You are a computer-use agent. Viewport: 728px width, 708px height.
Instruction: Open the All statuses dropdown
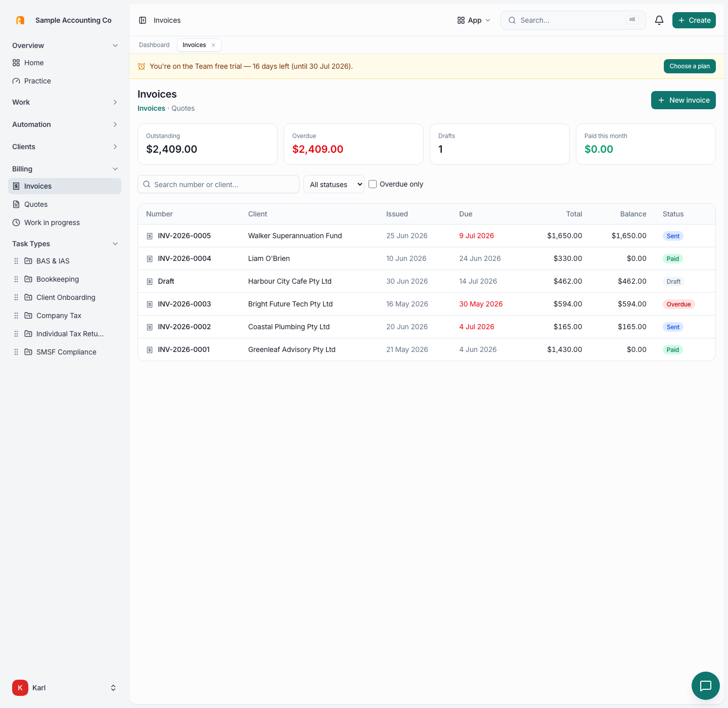click(x=334, y=184)
